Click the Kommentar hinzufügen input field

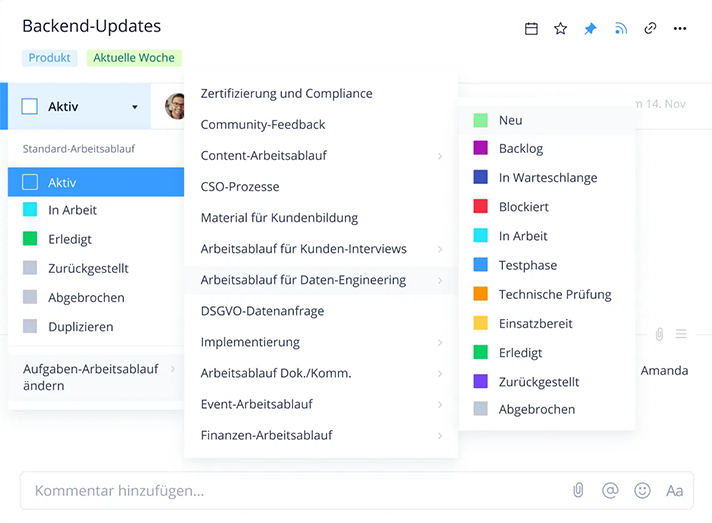(290, 490)
